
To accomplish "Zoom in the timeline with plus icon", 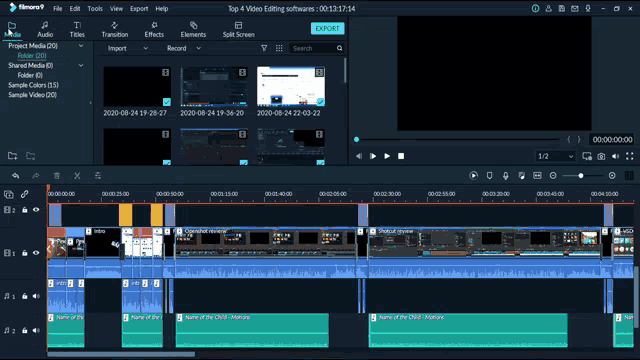I will (612, 176).
